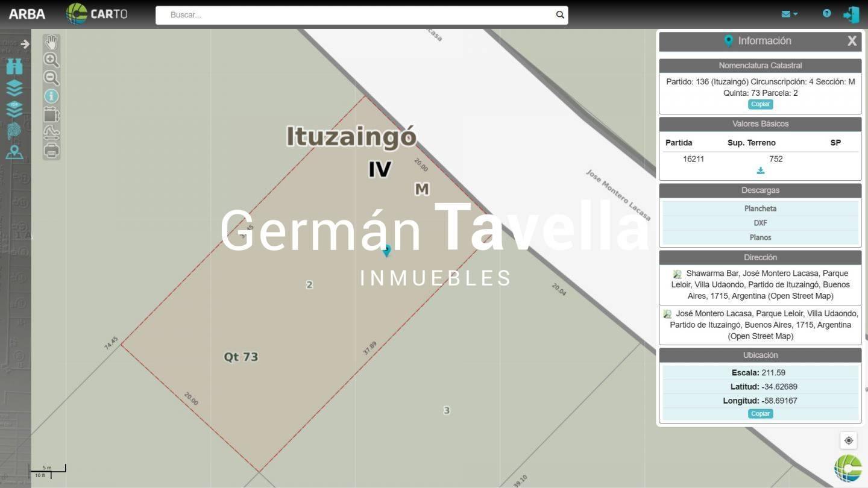The width and height of the screenshot is (868, 488).
Task: Click the Partida value 16211
Action: click(x=693, y=159)
